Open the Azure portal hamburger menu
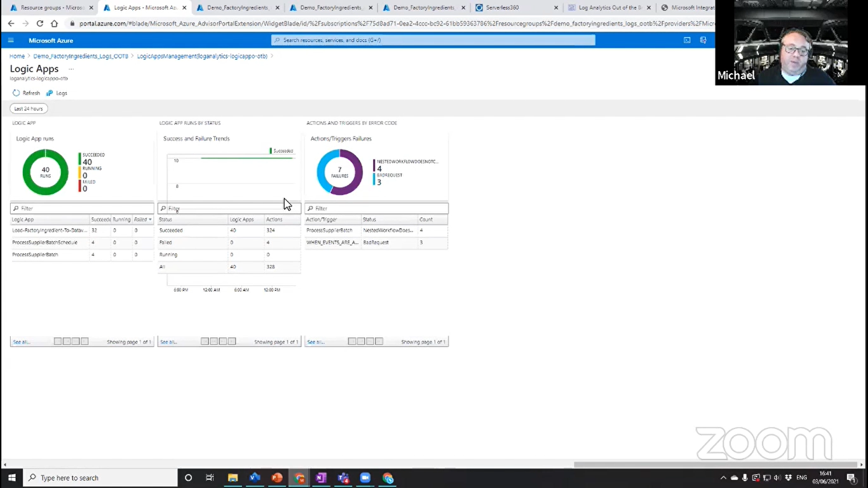The image size is (868, 488). pyautogui.click(x=11, y=40)
